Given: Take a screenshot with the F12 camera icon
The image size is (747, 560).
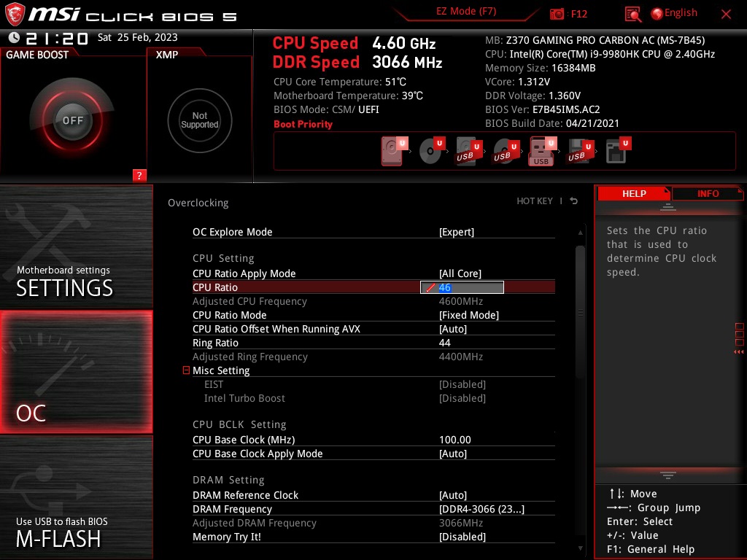Looking at the screenshot, I should pyautogui.click(x=557, y=14).
